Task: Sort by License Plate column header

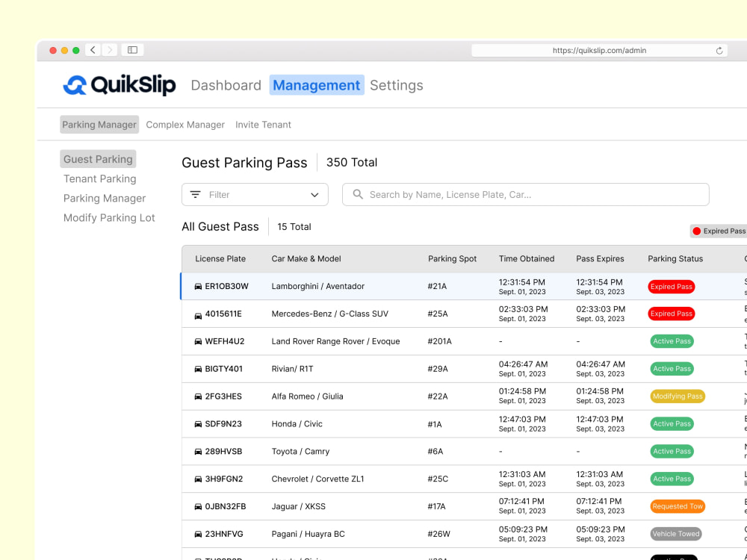Action: click(x=220, y=258)
